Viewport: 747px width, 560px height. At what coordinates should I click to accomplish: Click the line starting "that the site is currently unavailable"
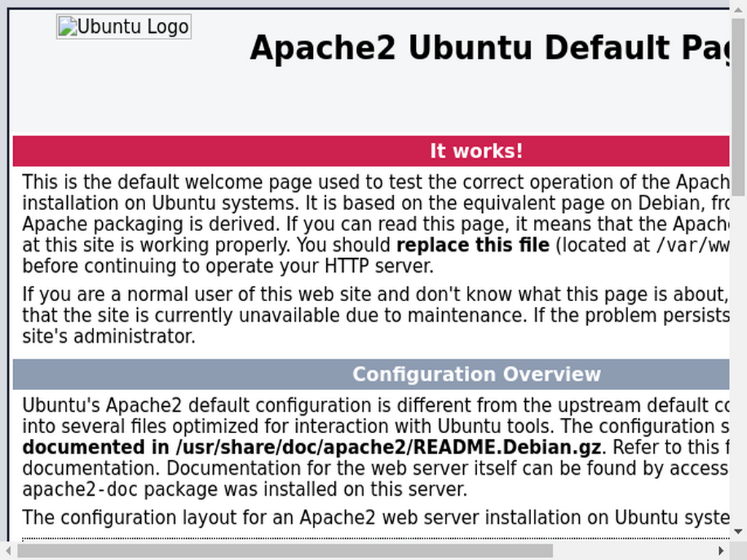tap(376, 315)
